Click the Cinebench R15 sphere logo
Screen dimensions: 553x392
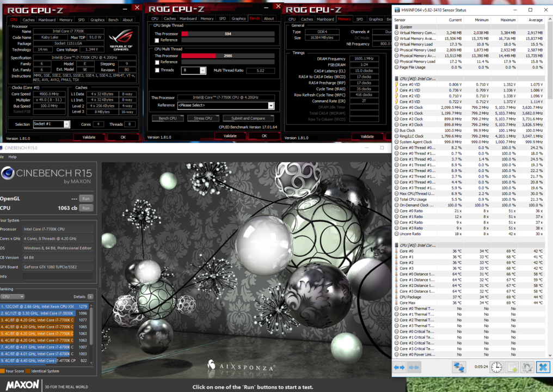(x=8, y=173)
